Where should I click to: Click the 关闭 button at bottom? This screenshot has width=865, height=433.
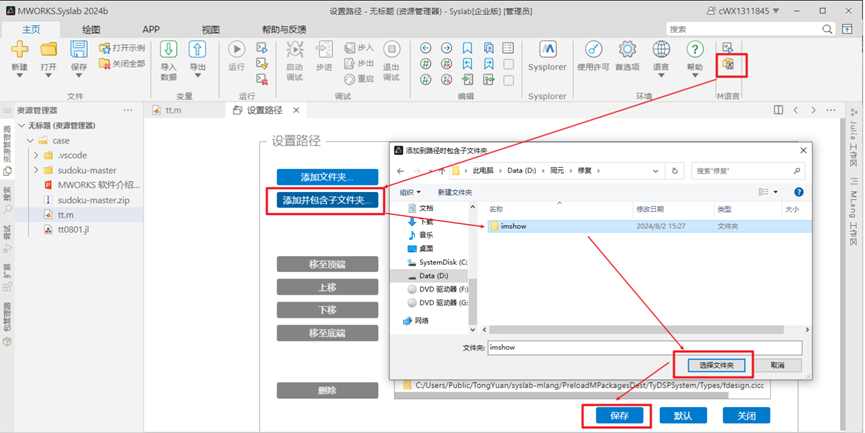coord(746,416)
